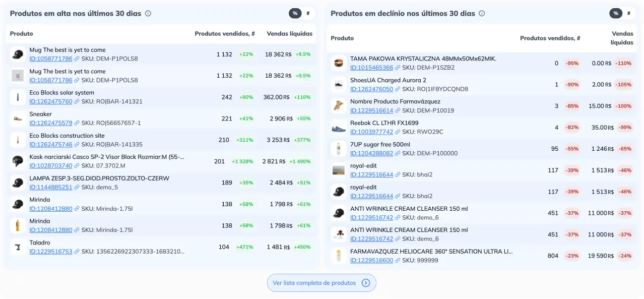The width and height of the screenshot is (644, 299).
Task: Sort trending table by Produtos vendidos column
Action: (225, 34)
